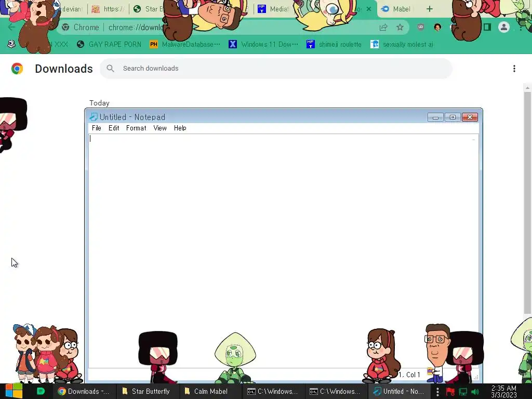Click the share page icon in address bar
Image resolution: width=532 pixels, height=399 pixels.
pyautogui.click(x=383, y=28)
